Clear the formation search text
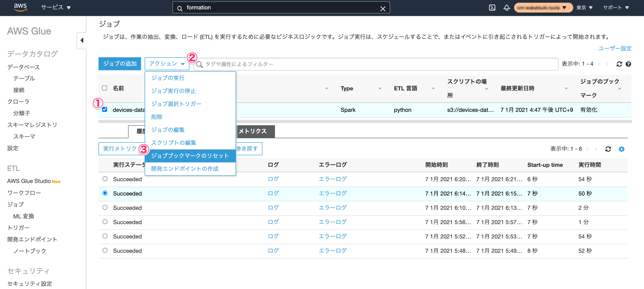This screenshot has height=289, width=644. point(383,9)
